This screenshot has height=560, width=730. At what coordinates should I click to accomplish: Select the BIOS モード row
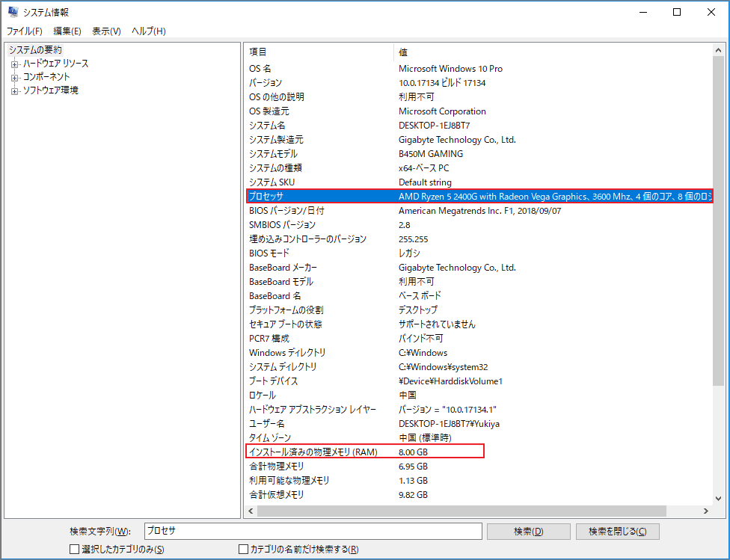coord(479,253)
